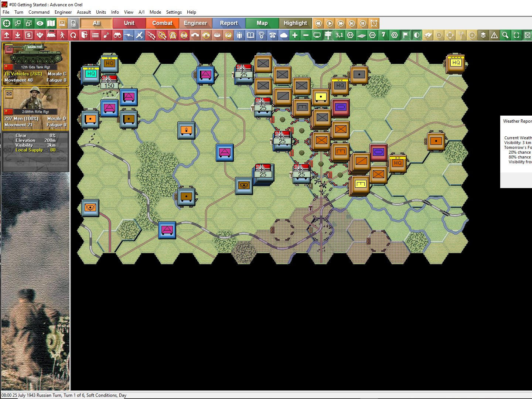Toggle the map layers stack icon
The image size is (532, 399).
pyautogui.click(x=484, y=35)
